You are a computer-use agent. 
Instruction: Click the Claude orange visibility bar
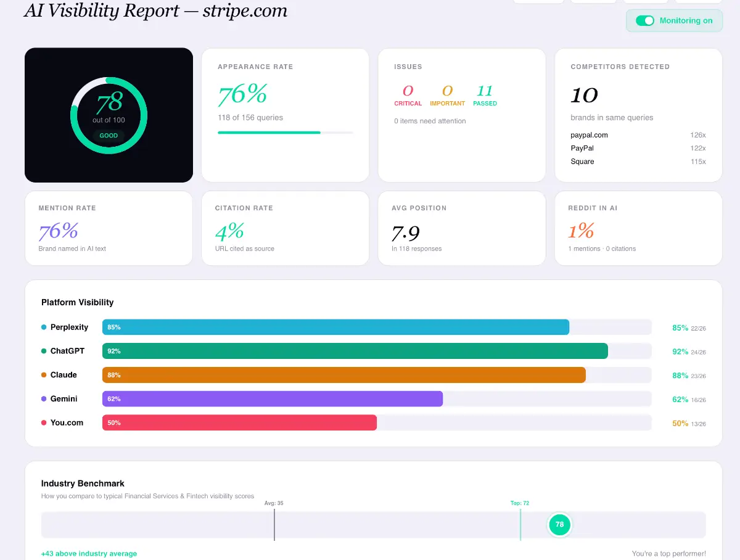tap(344, 375)
